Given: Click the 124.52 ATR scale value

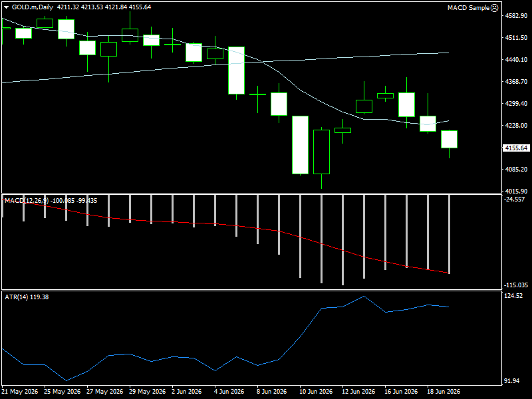Looking at the screenshot, I should coord(513,296).
